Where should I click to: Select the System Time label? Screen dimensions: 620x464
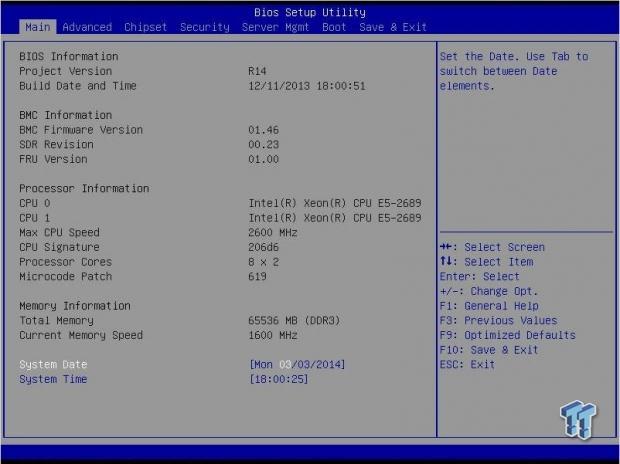tap(53, 379)
